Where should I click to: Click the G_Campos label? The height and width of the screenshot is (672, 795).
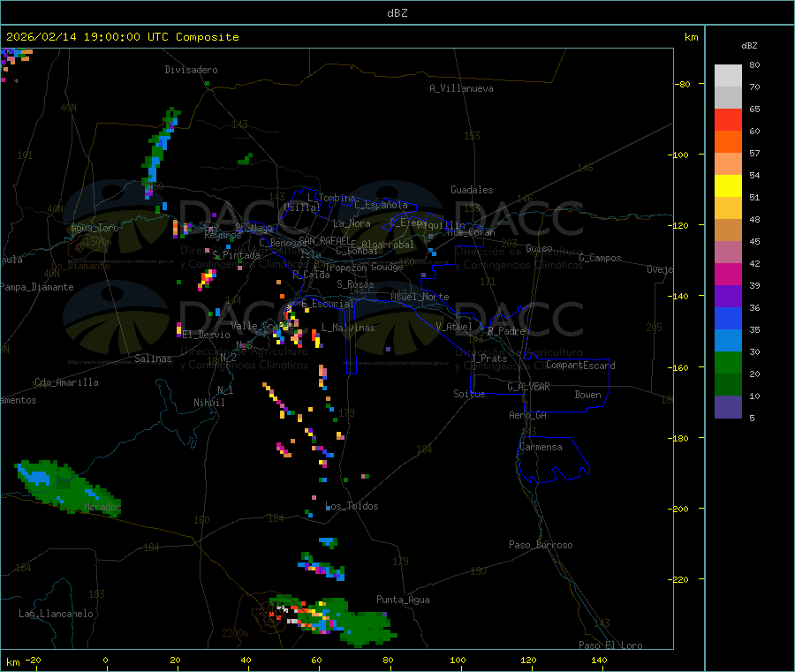click(x=600, y=258)
